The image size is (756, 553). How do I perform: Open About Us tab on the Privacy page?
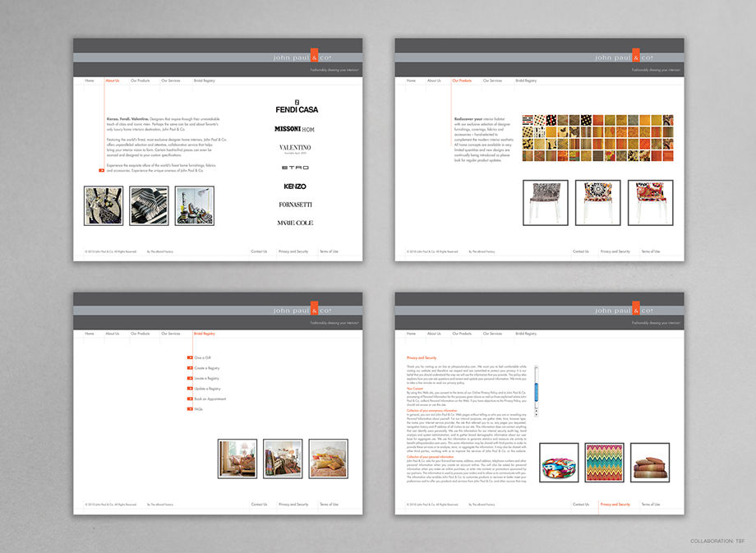pos(434,334)
